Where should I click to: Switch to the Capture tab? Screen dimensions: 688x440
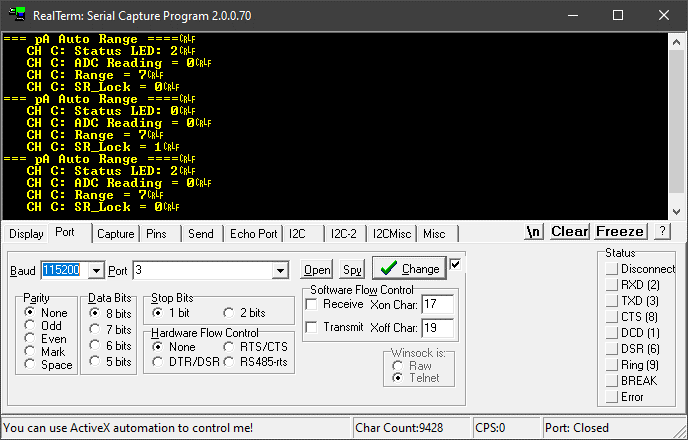[115, 234]
